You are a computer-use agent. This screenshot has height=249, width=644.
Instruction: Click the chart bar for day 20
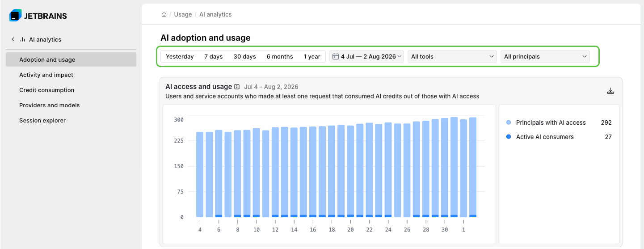click(x=350, y=171)
